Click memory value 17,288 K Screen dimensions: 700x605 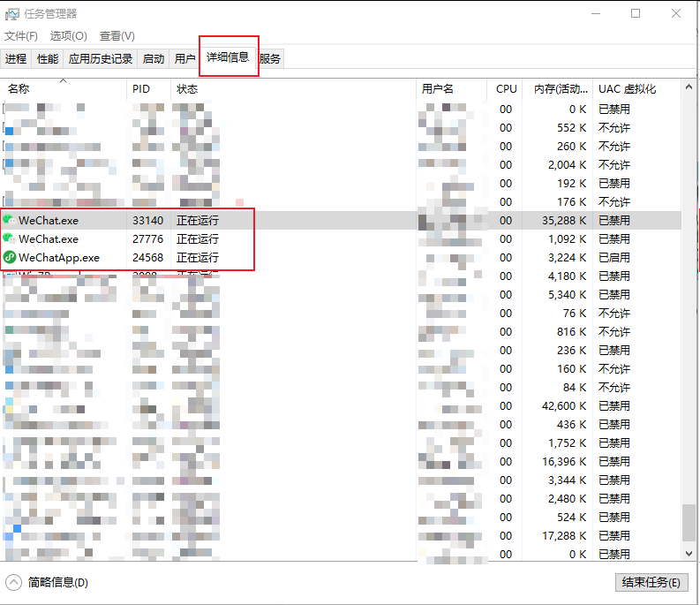pyautogui.click(x=564, y=536)
